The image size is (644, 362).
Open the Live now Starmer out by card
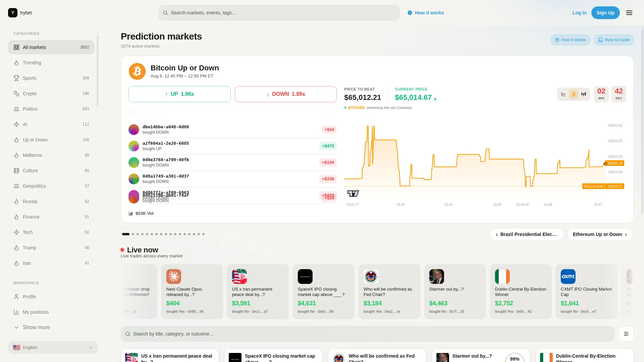(455, 292)
